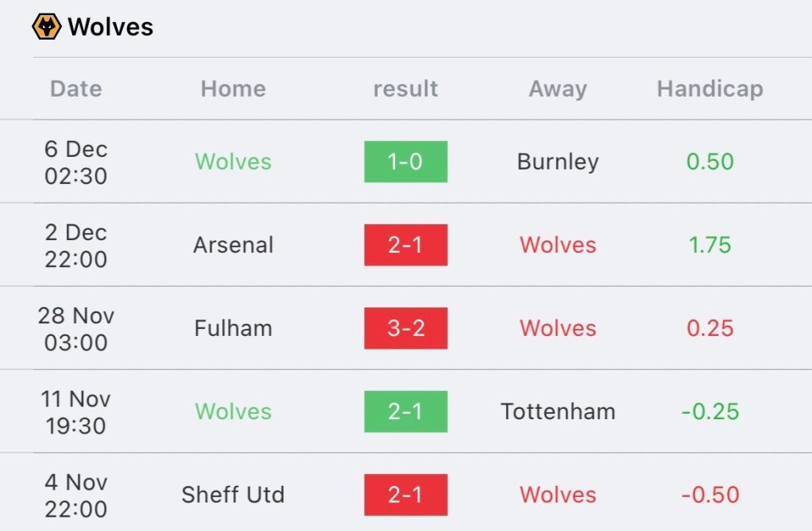Select the Handicap column header
The image size is (812, 531).
(710, 89)
